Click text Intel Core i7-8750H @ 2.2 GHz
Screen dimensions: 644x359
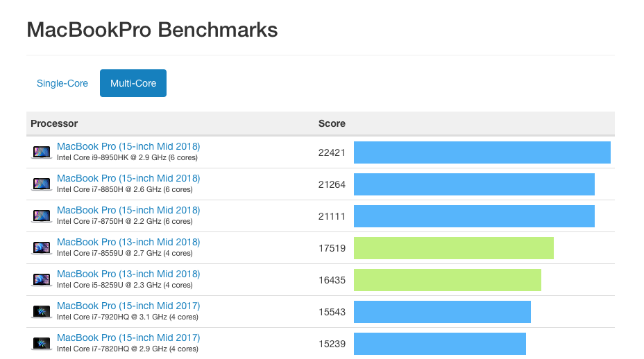coord(109,221)
